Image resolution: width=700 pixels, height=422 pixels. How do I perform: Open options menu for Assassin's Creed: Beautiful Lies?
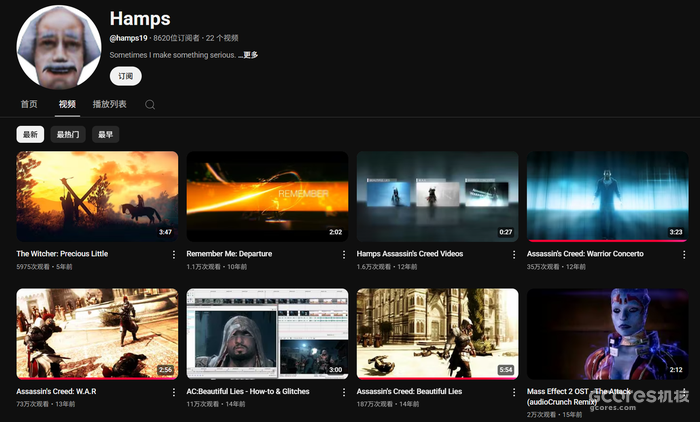[x=514, y=392]
